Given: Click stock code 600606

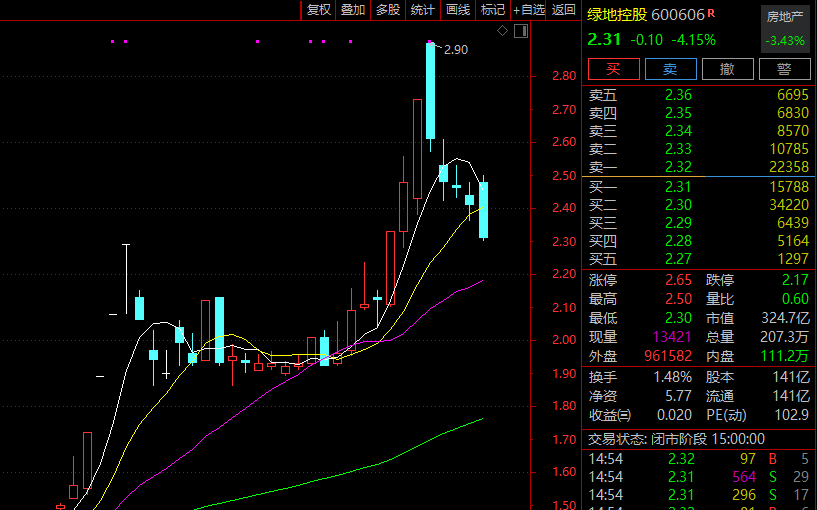Looking at the screenshot, I should (677, 15).
